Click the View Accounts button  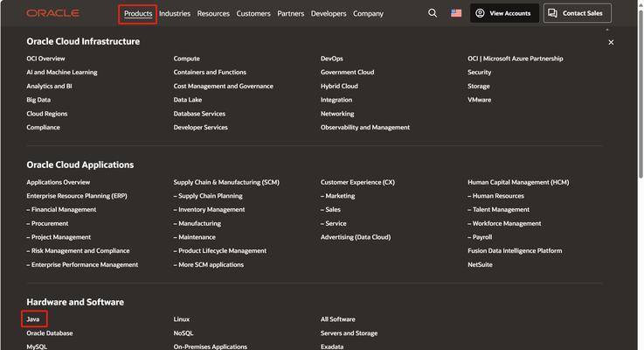click(504, 13)
